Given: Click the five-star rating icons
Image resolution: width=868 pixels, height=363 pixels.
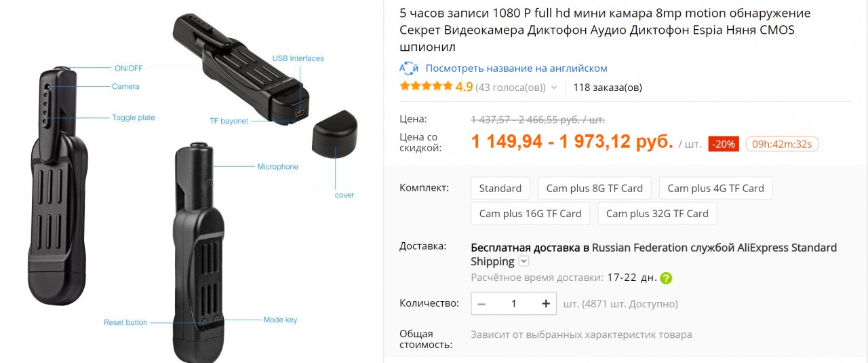Looking at the screenshot, I should click(426, 87).
